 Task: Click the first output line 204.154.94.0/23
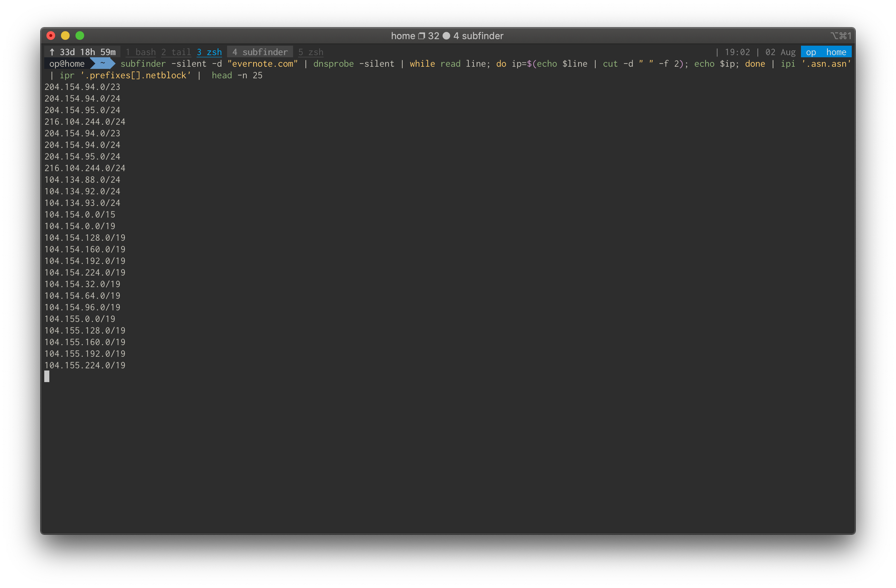pyautogui.click(x=82, y=87)
